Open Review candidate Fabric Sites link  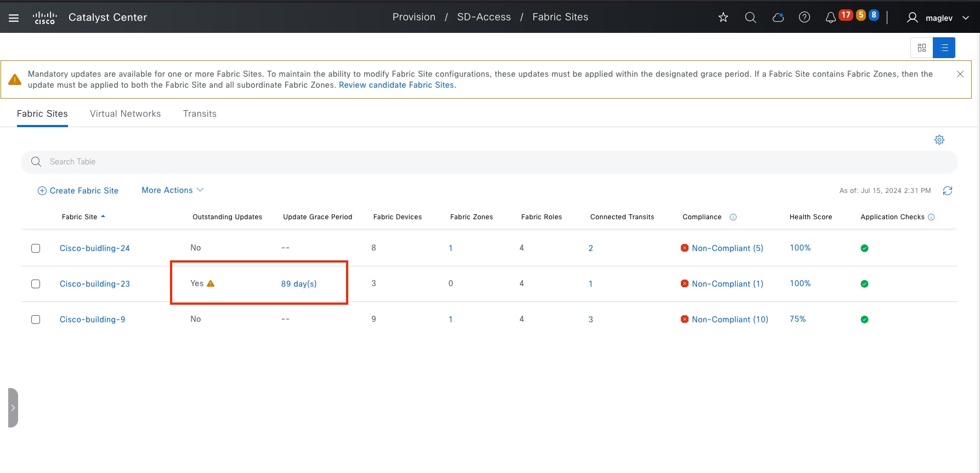[397, 85]
